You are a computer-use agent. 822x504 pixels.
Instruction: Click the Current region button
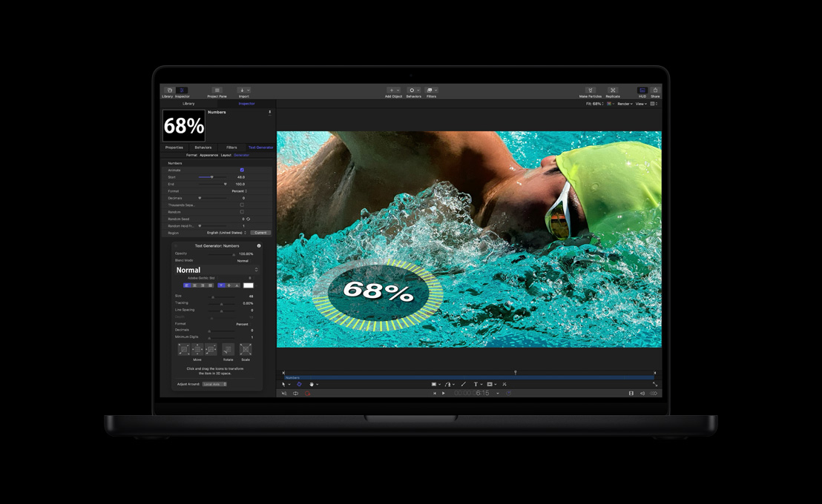click(x=260, y=233)
